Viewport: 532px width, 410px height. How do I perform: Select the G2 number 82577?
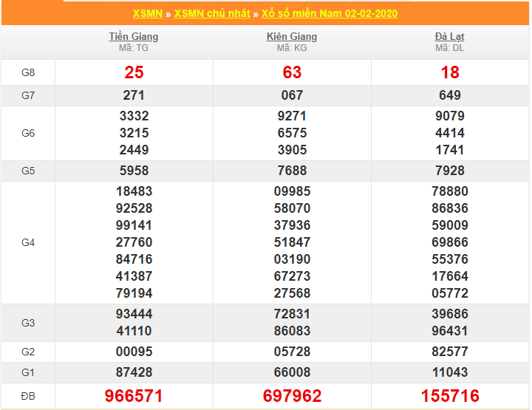[x=450, y=352]
